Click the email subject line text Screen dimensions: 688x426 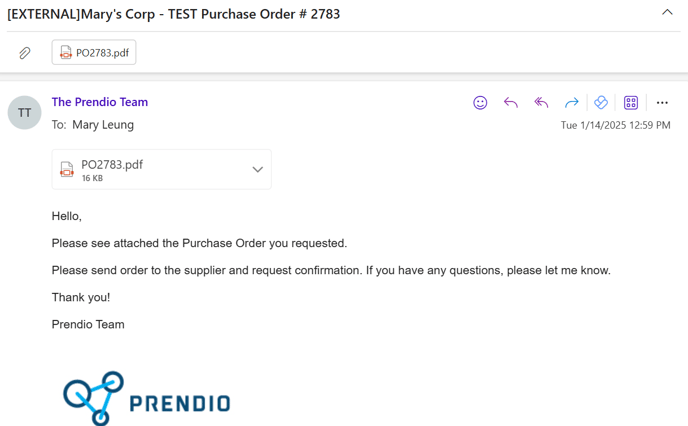pos(173,14)
